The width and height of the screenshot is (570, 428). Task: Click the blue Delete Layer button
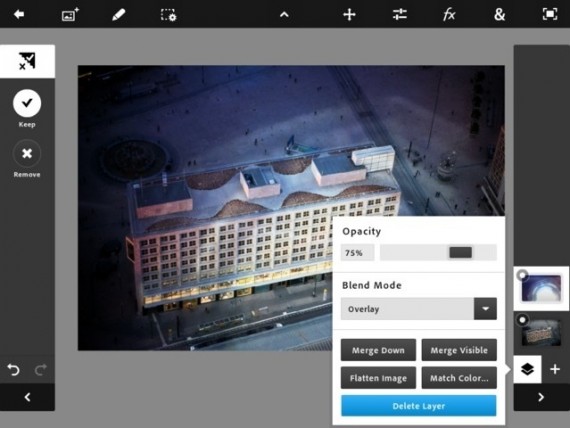418,406
